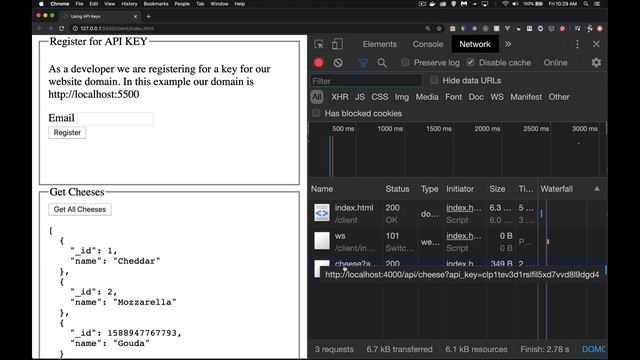Open macOS Notification Center icon

(x=597, y=4)
